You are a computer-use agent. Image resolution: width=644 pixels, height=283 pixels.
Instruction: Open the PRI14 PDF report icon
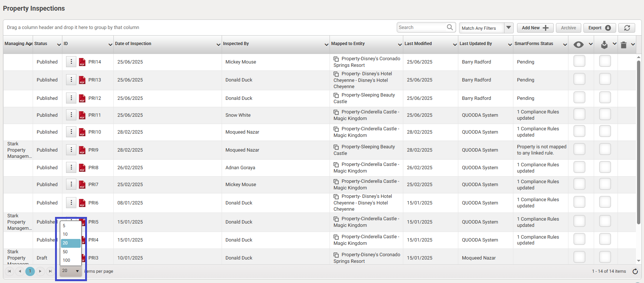coord(82,62)
